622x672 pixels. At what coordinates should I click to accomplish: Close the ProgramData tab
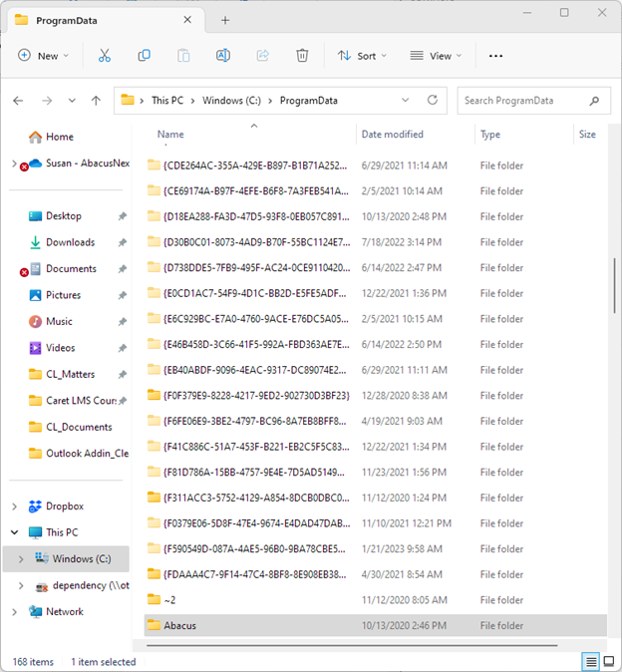(x=187, y=20)
